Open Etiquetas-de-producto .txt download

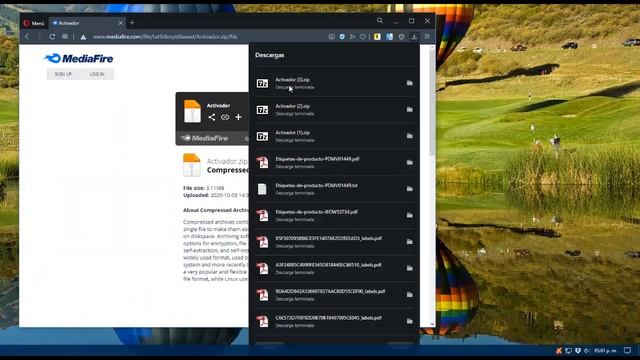click(334, 189)
